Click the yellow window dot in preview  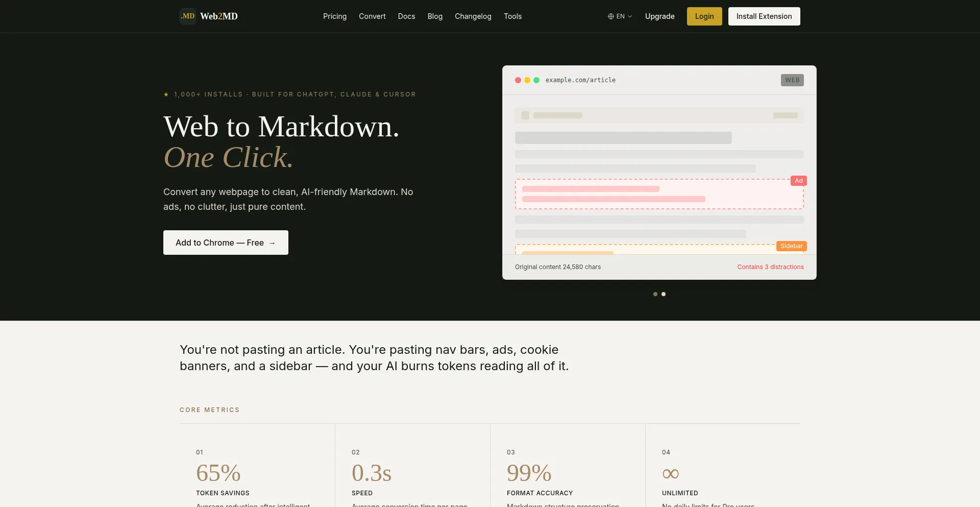pyautogui.click(x=527, y=80)
